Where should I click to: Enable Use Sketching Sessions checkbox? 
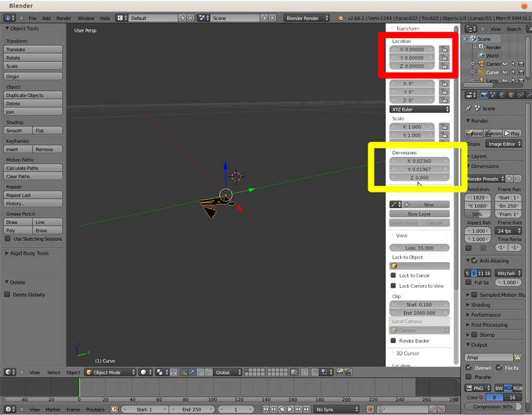tap(8, 239)
